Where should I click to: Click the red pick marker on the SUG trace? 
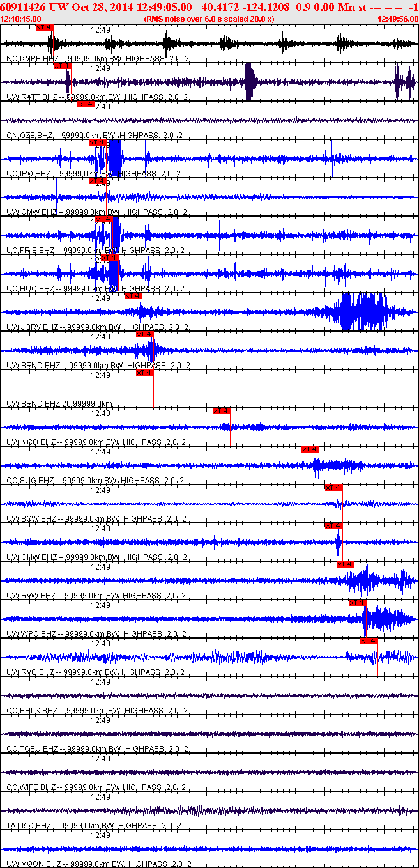coord(310,449)
